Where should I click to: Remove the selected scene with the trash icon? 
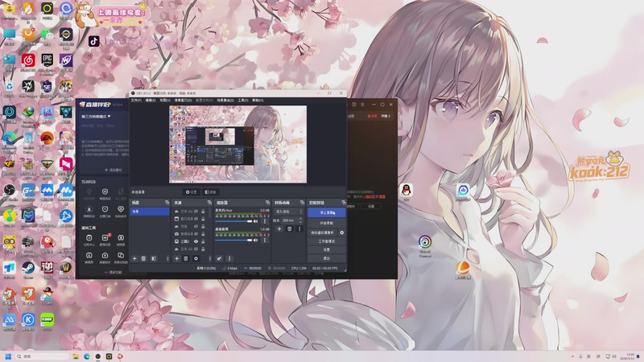[x=143, y=258]
